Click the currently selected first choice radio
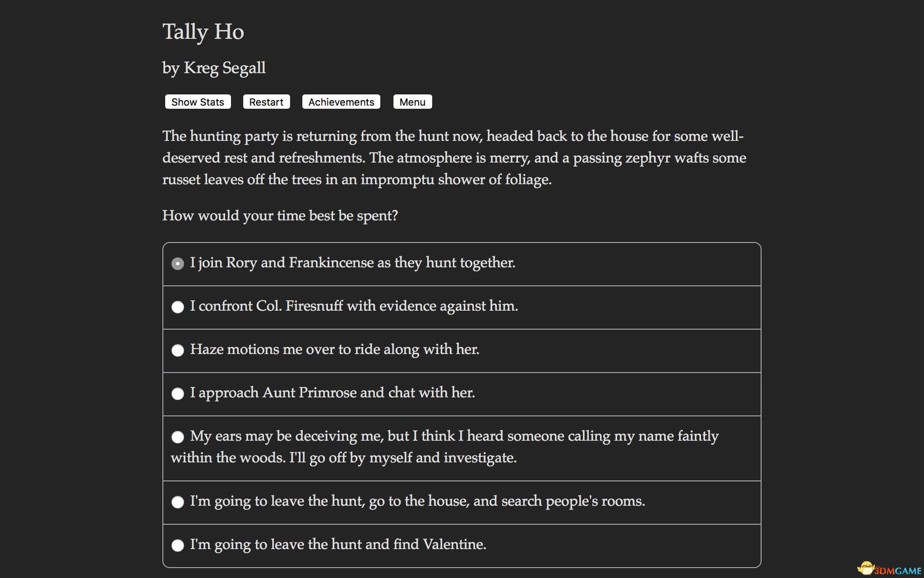Screen dimensions: 924x578 coord(178,263)
